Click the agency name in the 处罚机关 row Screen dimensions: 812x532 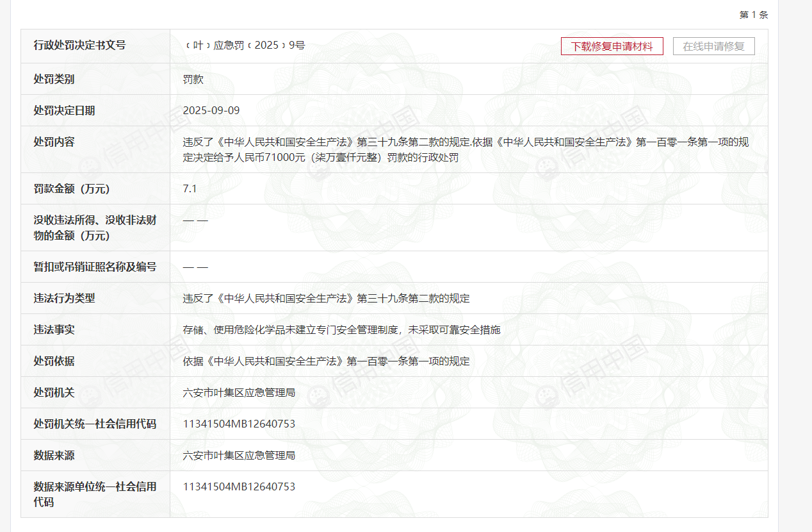[x=239, y=393]
